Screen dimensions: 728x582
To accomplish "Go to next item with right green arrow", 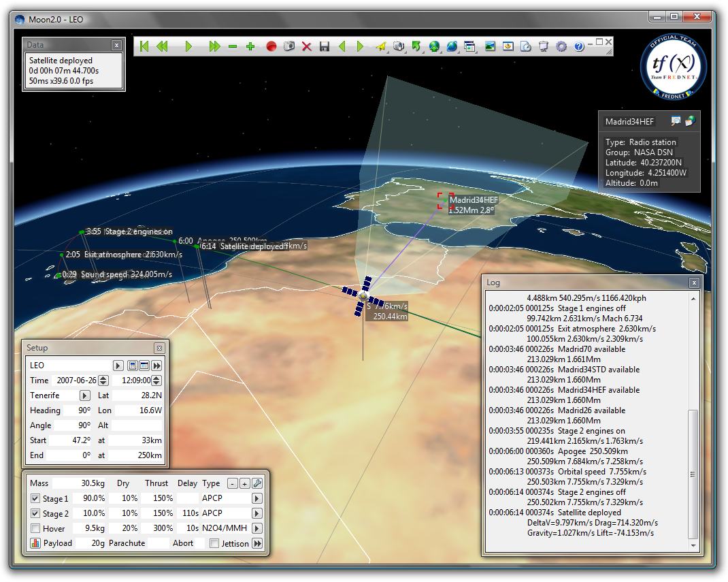I will click(360, 46).
